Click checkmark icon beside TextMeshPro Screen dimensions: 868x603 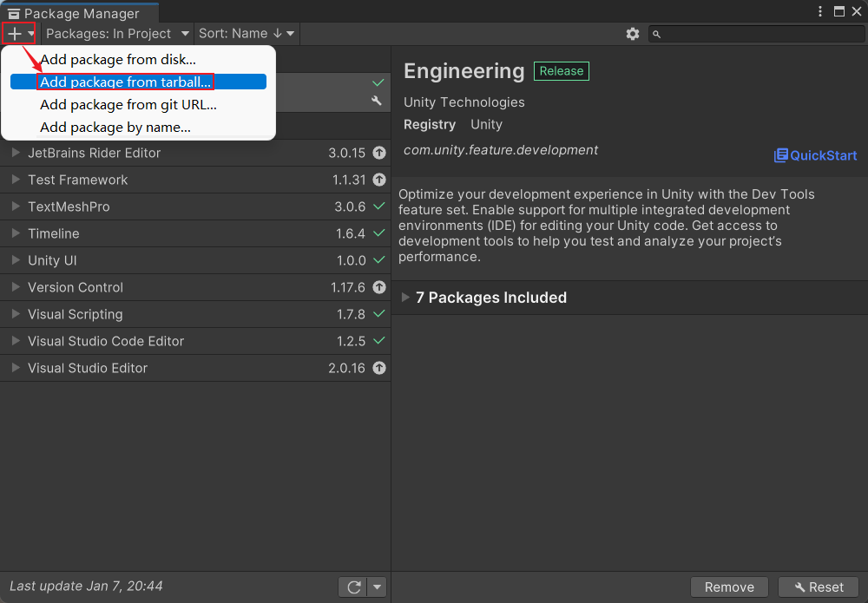pos(379,206)
